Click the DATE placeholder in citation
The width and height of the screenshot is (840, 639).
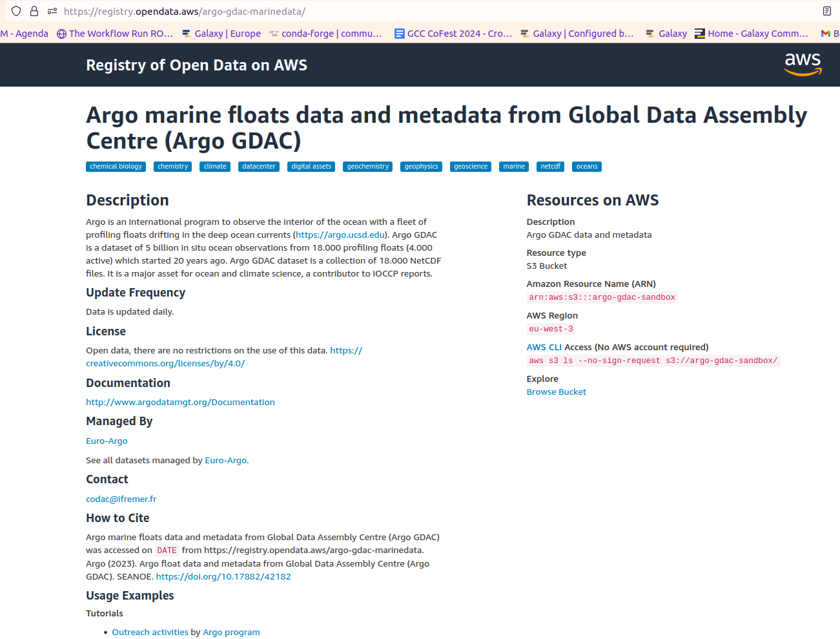[x=167, y=550]
